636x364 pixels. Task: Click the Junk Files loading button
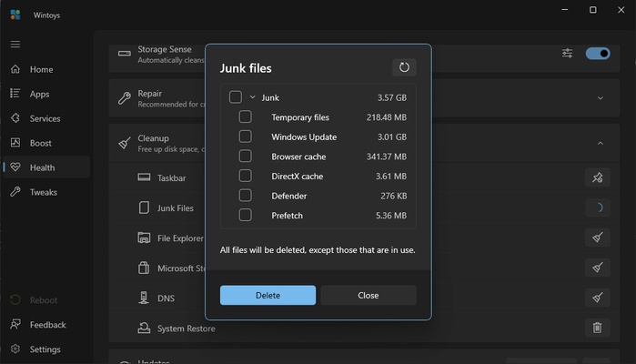(598, 207)
